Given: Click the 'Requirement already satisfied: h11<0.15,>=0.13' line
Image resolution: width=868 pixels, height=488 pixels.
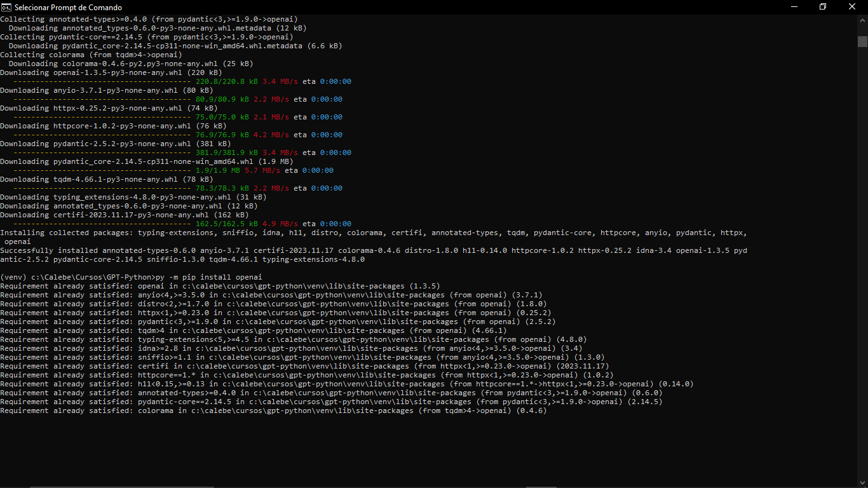Looking at the screenshot, I should pos(347,384).
